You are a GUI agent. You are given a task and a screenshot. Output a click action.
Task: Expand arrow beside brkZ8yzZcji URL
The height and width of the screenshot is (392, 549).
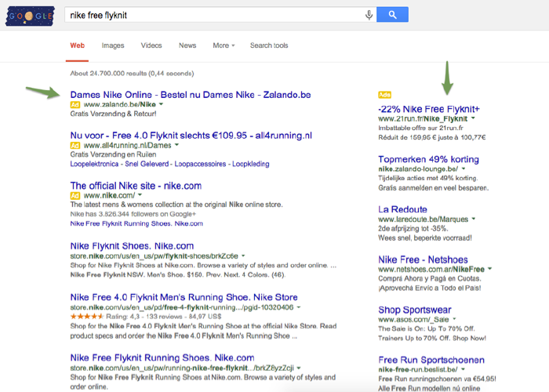click(299, 368)
